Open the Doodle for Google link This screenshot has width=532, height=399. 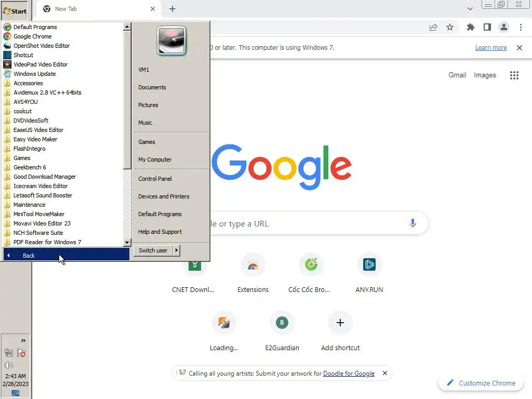(349, 373)
